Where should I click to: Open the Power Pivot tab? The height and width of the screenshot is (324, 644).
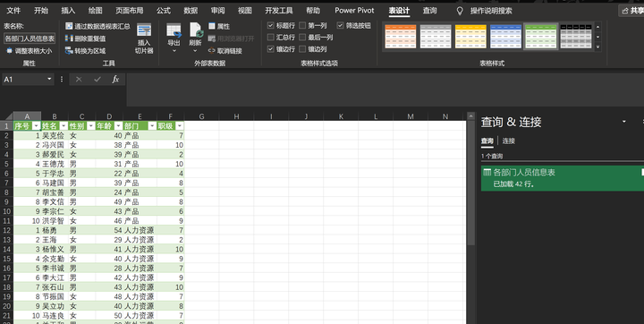(x=354, y=11)
